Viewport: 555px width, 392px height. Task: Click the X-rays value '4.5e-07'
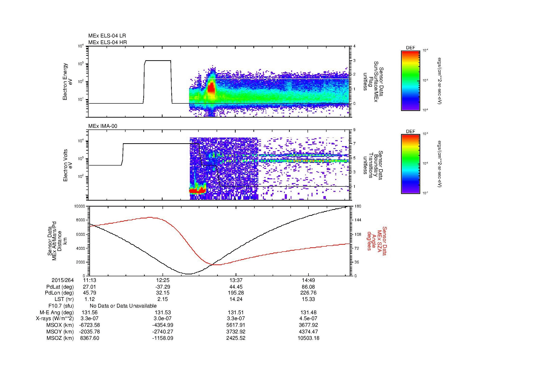308,318
